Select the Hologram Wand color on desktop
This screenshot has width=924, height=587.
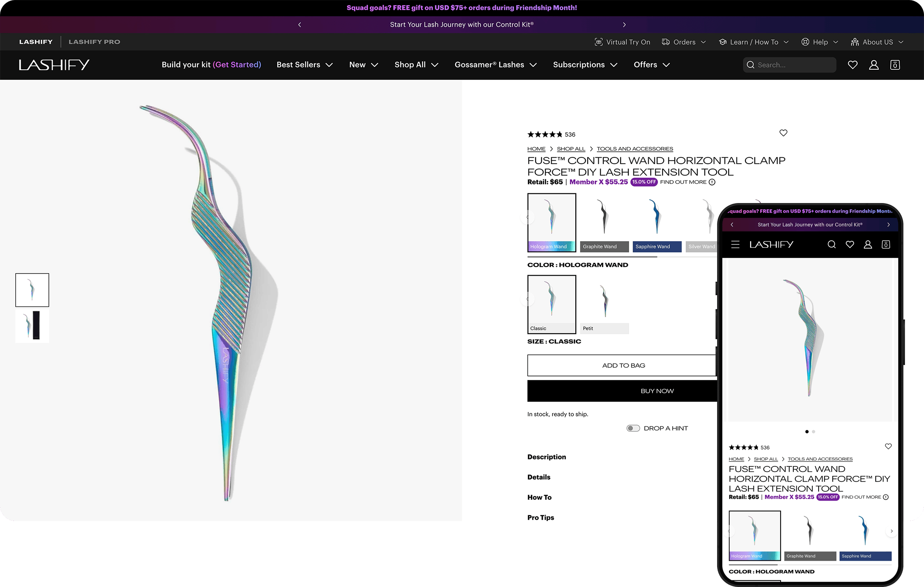pos(552,222)
